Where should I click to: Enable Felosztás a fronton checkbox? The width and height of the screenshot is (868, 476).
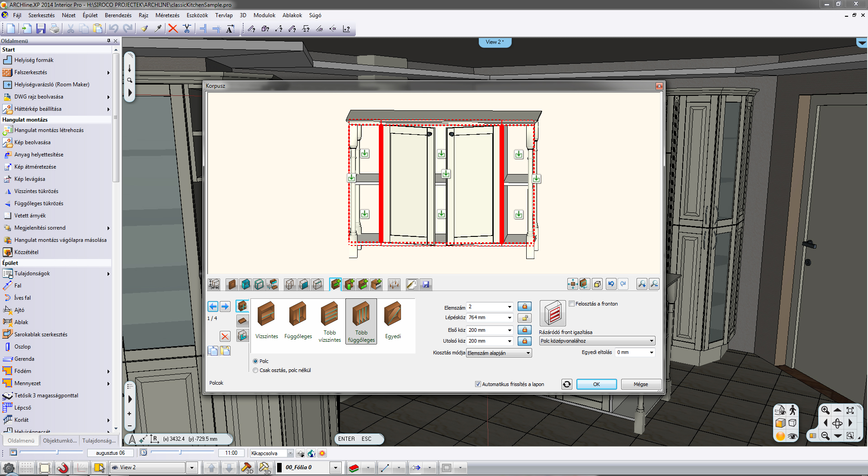tap(572, 304)
